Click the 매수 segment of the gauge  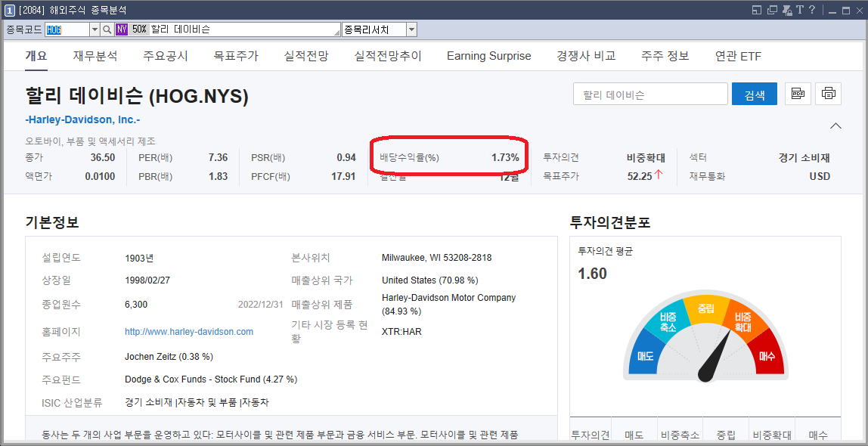[x=767, y=356]
